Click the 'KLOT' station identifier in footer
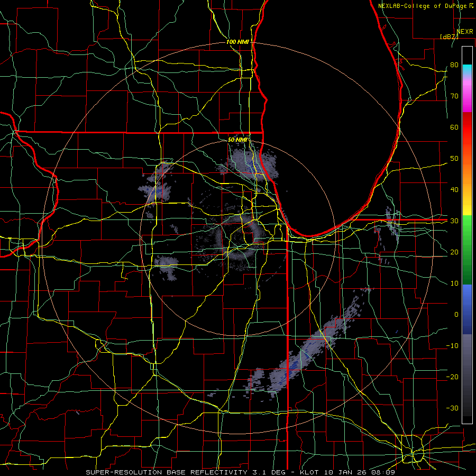The image size is (476, 476). coord(309,472)
